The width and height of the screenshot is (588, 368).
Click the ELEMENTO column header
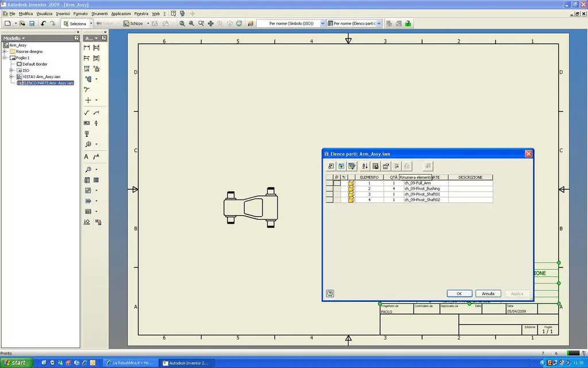[369, 177]
